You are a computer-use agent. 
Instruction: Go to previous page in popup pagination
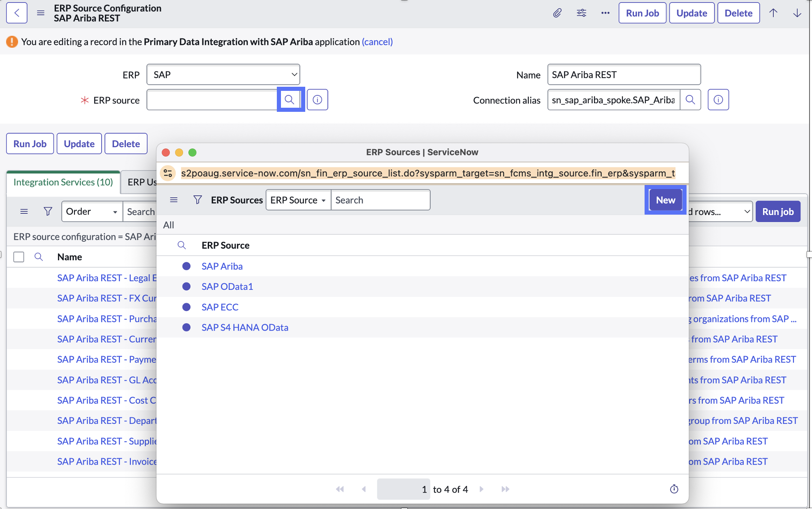coord(364,489)
